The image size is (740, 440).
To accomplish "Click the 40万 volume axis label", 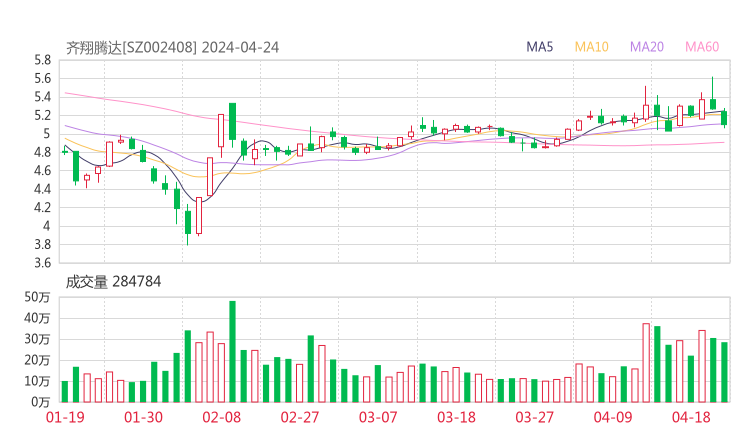I will point(37,318).
